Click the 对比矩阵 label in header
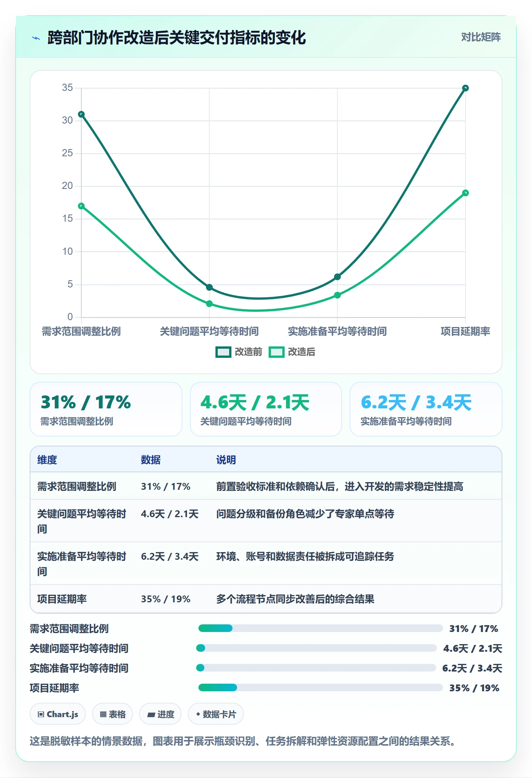The width and height of the screenshot is (532, 778). [481, 37]
